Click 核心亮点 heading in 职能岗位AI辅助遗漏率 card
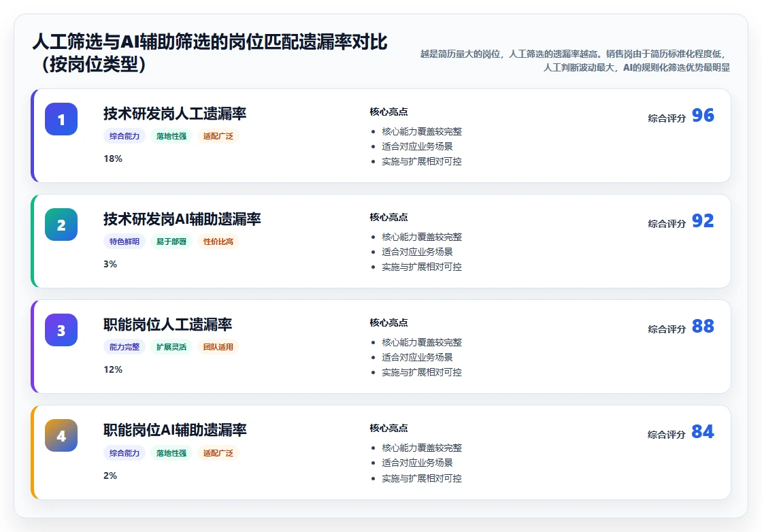The image size is (762, 532). point(388,428)
